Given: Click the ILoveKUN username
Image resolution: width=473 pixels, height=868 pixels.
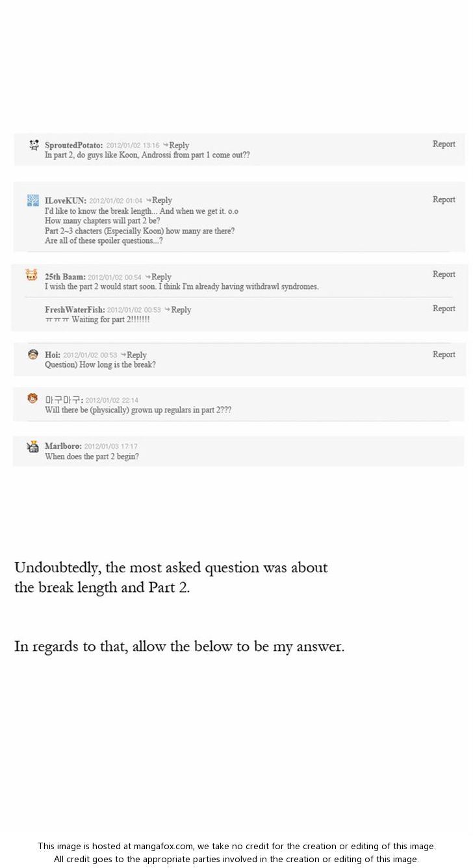Looking at the screenshot, I should point(65,201).
